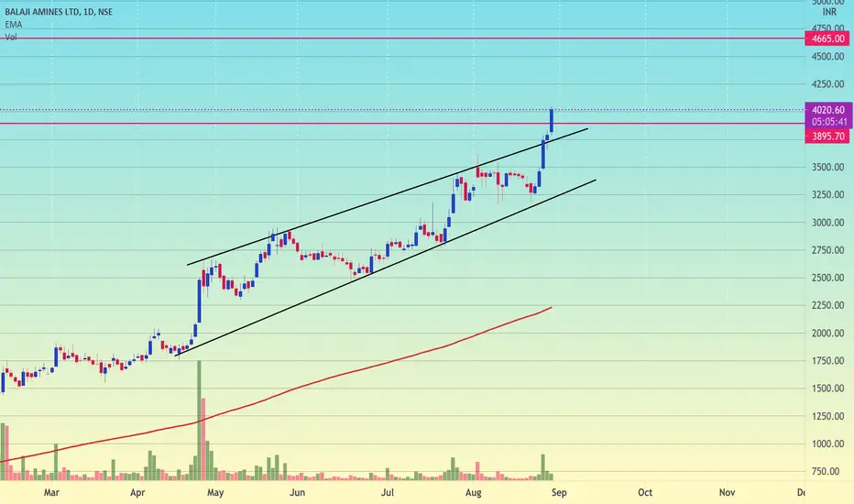The height and width of the screenshot is (504, 854).
Task: Click the 1000.00 price axis label
Action: (x=827, y=444)
